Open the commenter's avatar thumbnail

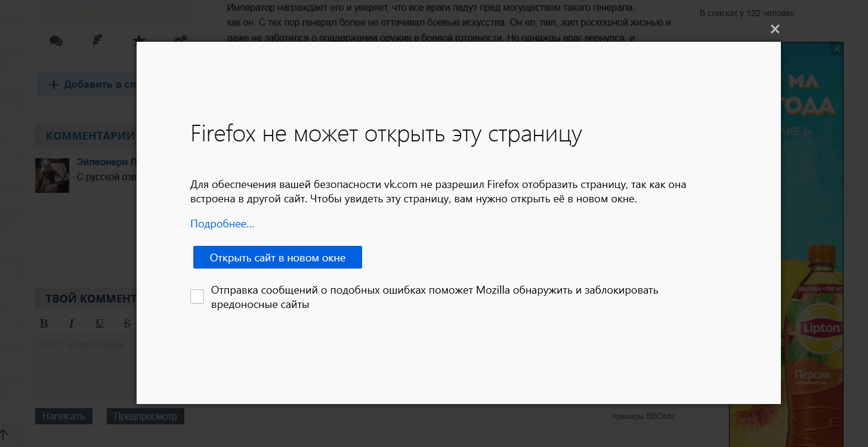[52, 175]
